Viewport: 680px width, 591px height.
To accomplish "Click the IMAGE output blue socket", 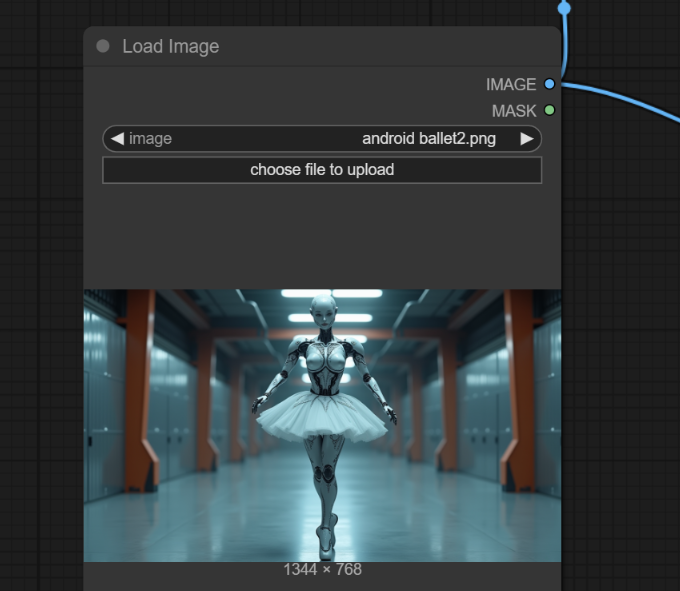I will pyautogui.click(x=549, y=84).
